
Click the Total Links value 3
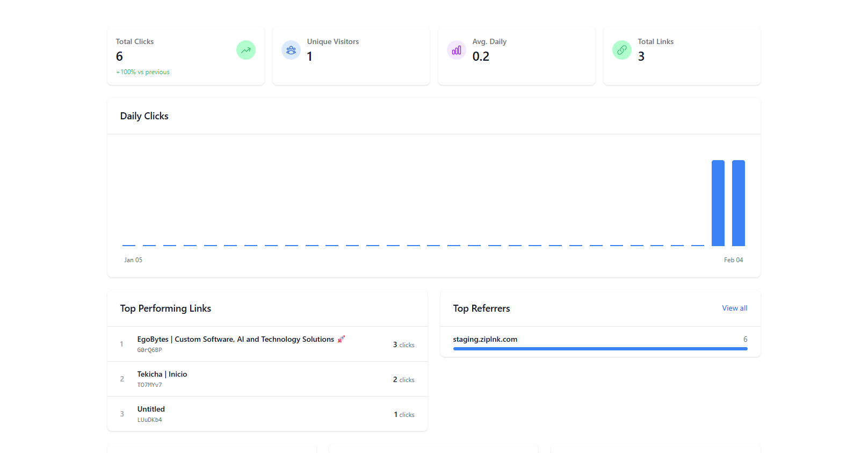click(641, 56)
